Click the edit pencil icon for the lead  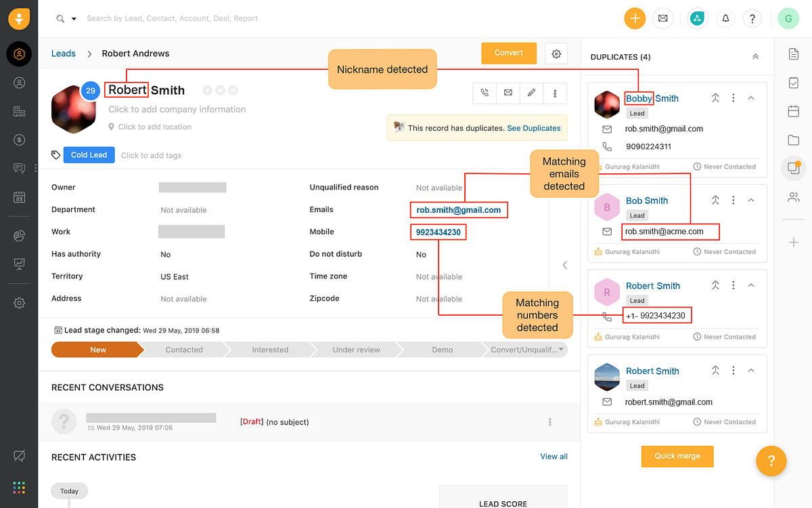532,93
